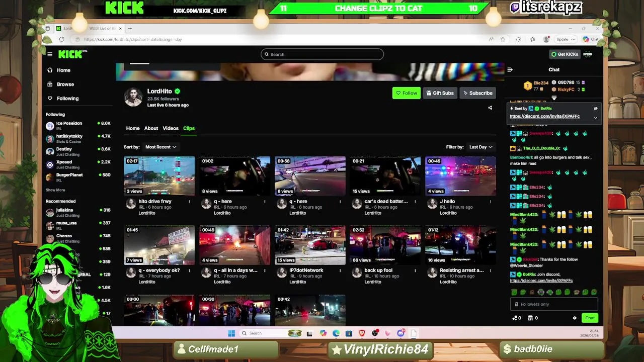
Task: Open juliakins in Recommended list
Action: click(78, 213)
